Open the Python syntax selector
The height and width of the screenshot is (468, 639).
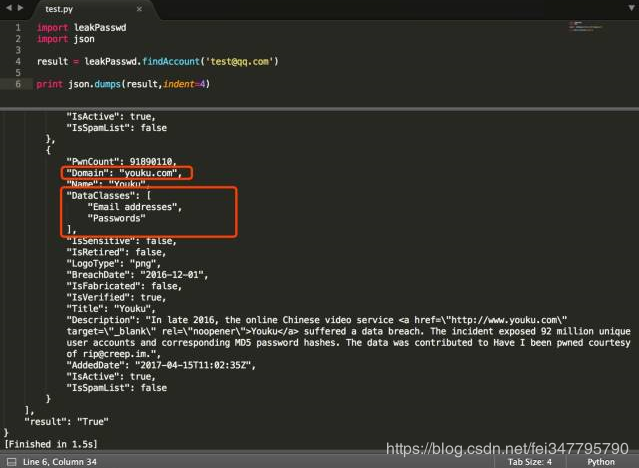601,462
